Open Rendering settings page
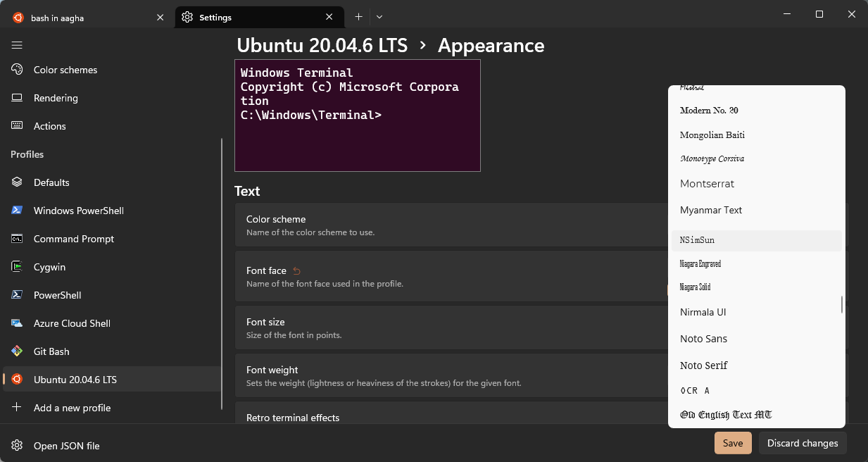This screenshot has width=868, height=462. tap(111, 98)
